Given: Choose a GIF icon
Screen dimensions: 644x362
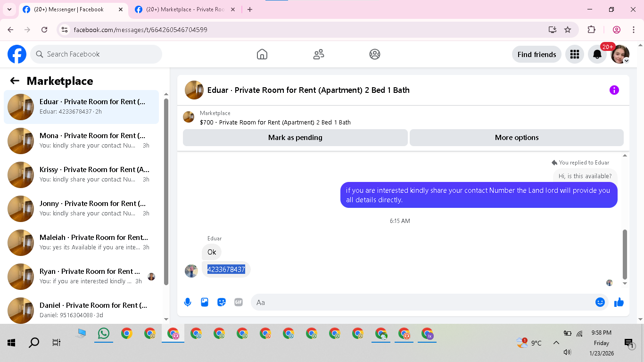Looking at the screenshot, I should [x=239, y=302].
